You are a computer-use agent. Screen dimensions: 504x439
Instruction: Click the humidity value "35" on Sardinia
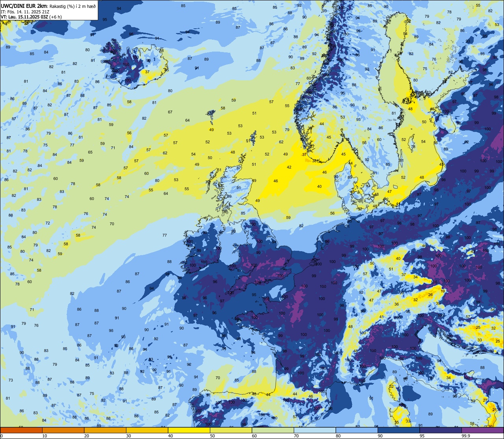point(397,422)
